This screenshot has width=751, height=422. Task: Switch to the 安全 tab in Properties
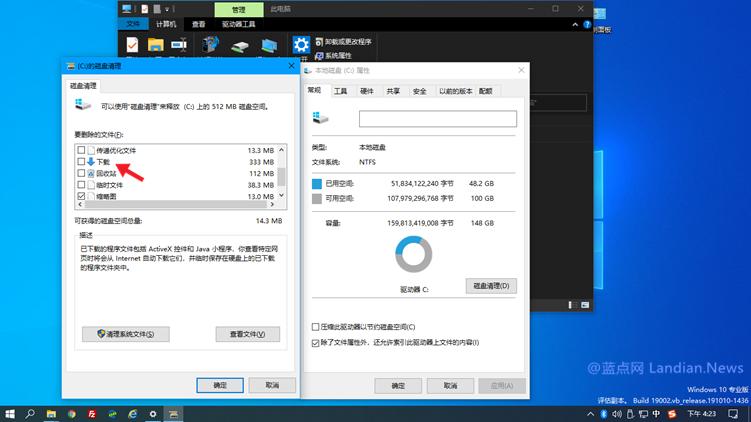(420, 91)
